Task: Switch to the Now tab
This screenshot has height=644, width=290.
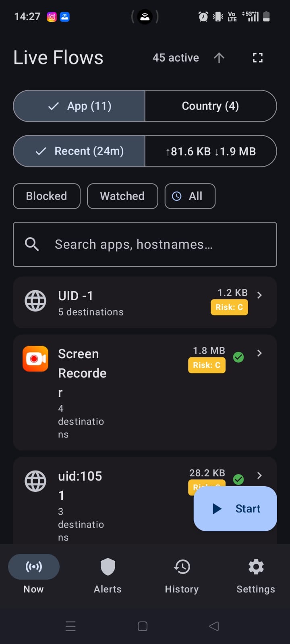Action: pos(34,574)
